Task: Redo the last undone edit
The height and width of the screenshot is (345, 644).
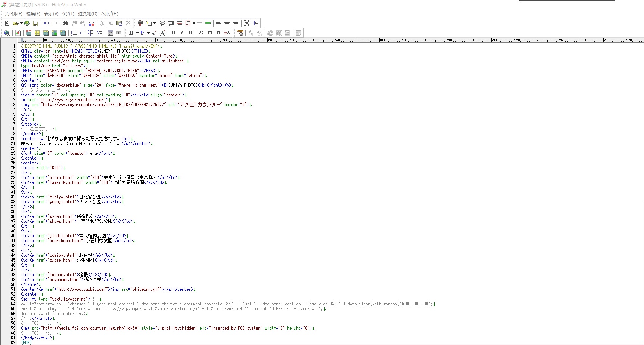Action: pyautogui.click(x=55, y=23)
